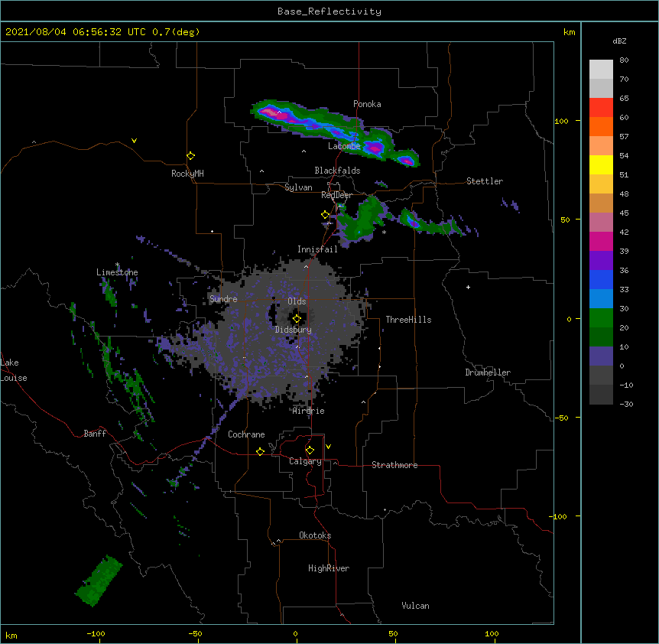
Task: Click the ThreeHills town label
Action: click(408, 320)
